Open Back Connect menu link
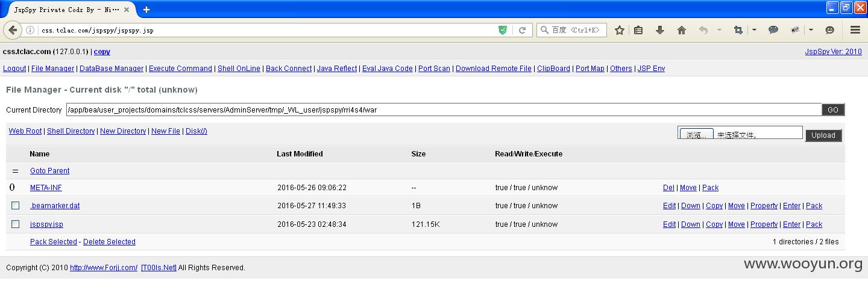Viewport: 868px width, 281px height. [289, 69]
